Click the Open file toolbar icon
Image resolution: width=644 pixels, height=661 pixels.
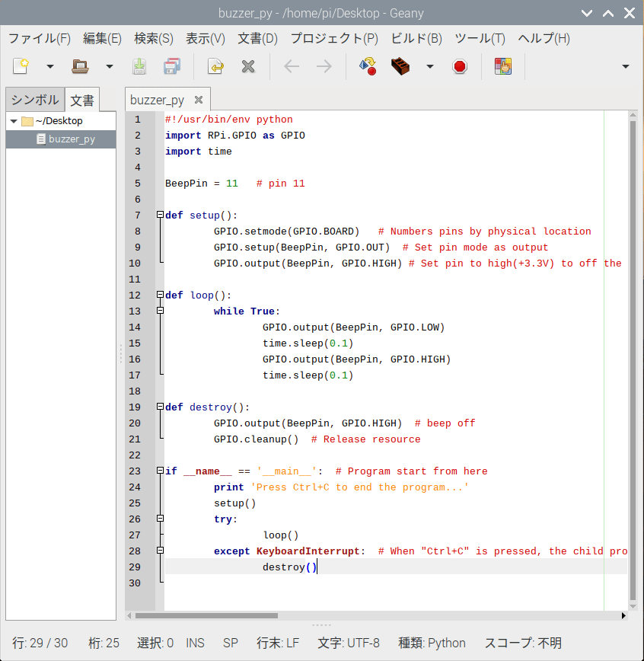[80, 66]
